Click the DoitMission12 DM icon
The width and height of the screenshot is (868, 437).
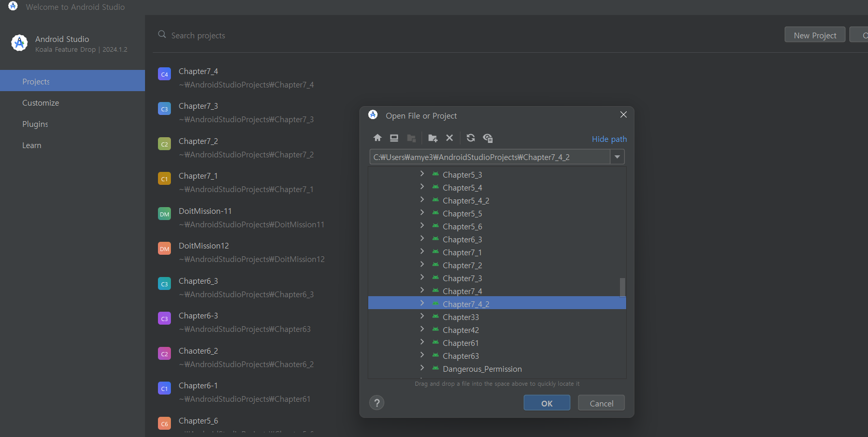(164, 249)
